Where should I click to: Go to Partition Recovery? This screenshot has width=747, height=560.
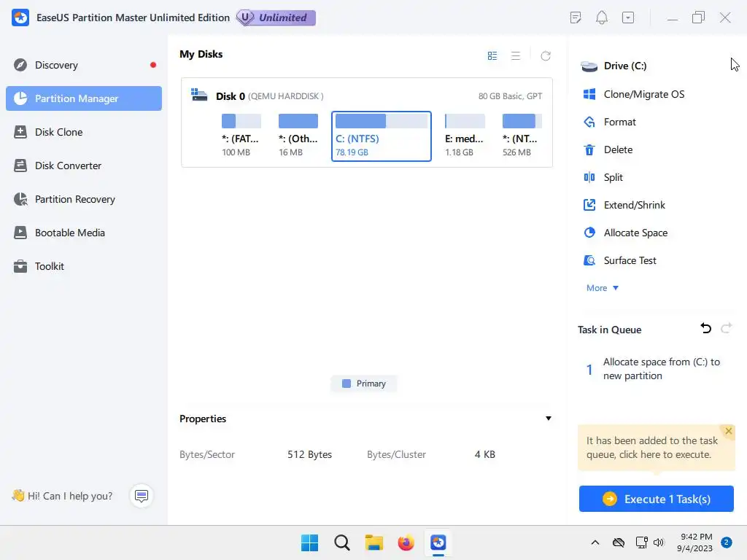click(x=83, y=199)
